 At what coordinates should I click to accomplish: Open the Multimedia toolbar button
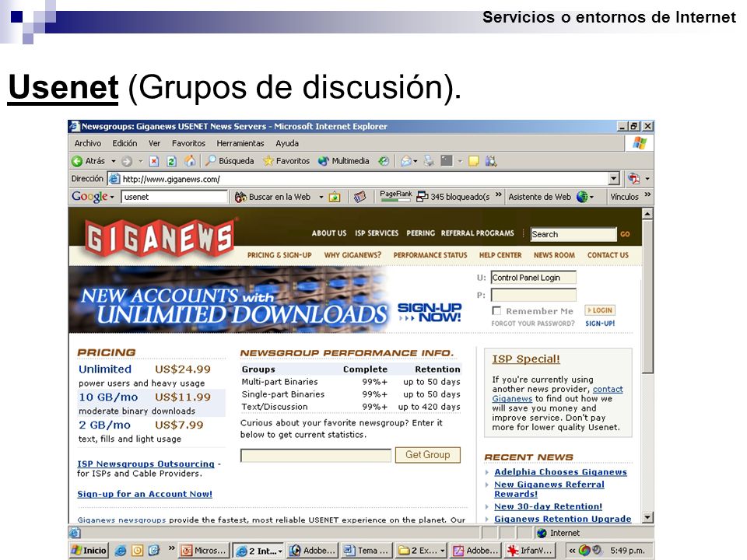coord(344,161)
